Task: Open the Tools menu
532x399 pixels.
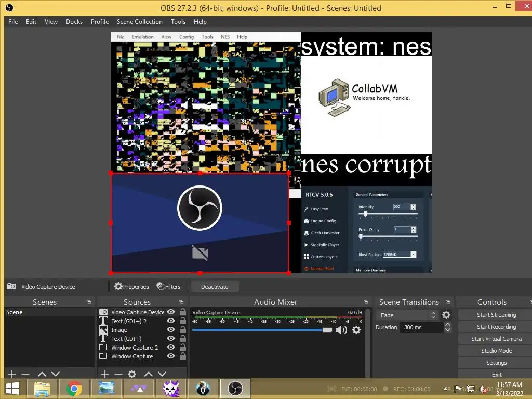Action: [178, 22]
